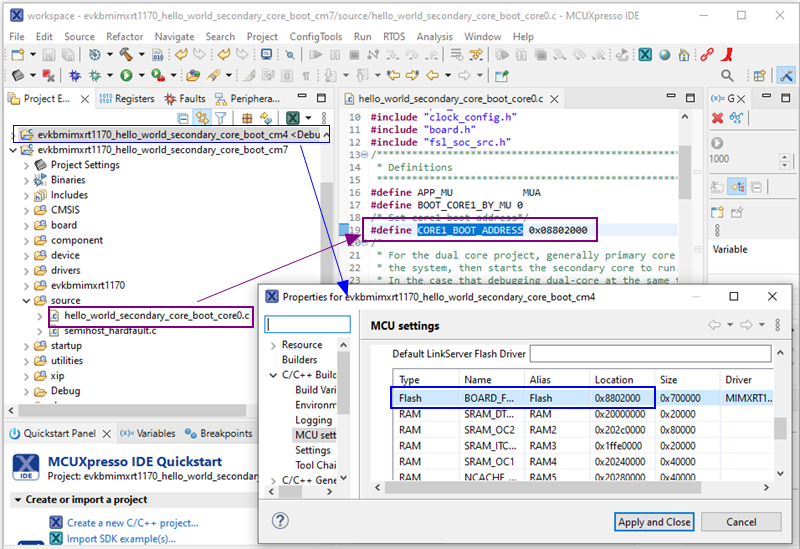Click Collapse All icon in Project Explorer
800x549 pixels.
tap(184, 118)
